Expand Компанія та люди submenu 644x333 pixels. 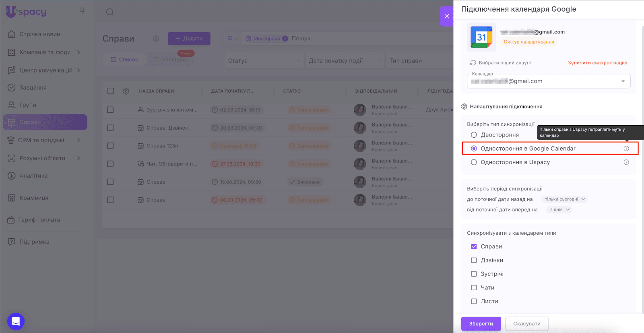pyautogui.click(x=78, y=52)
